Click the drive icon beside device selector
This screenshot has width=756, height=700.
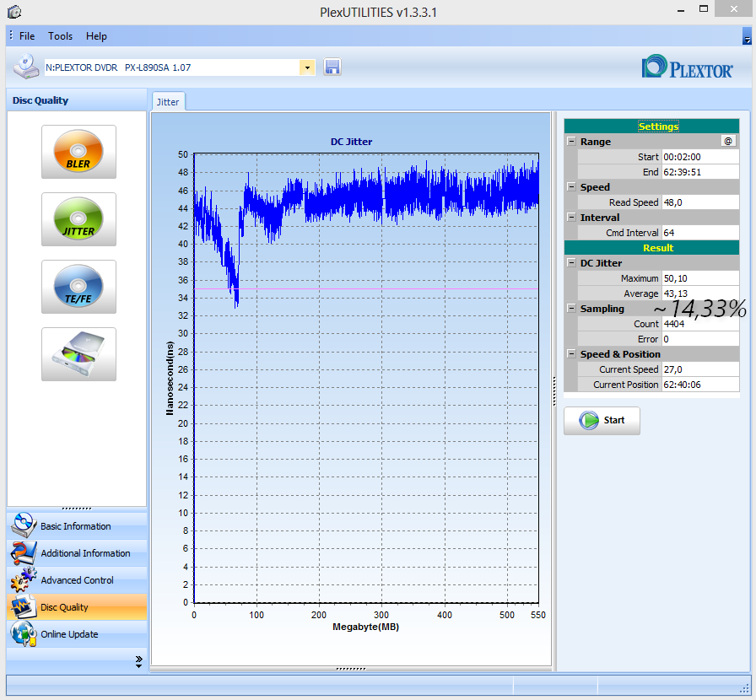(x=26, y=67)
